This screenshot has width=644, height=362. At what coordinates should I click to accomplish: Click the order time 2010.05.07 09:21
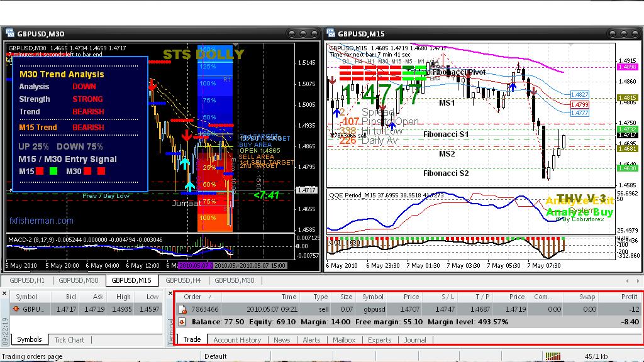tap(272, 309)
